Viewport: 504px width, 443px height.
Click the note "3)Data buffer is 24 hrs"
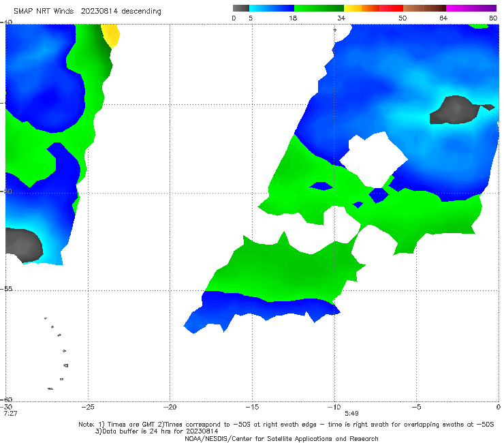(x=157, y=431)
